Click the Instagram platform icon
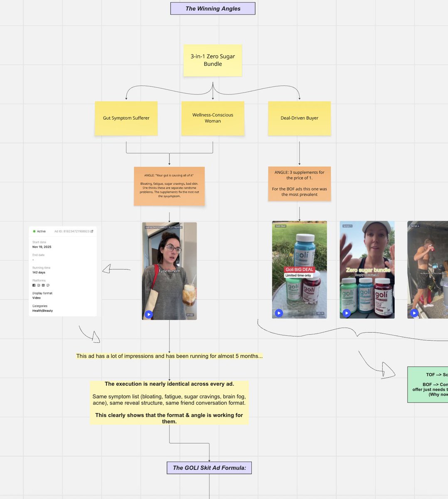Screen dimensions: 448x499 39,285
